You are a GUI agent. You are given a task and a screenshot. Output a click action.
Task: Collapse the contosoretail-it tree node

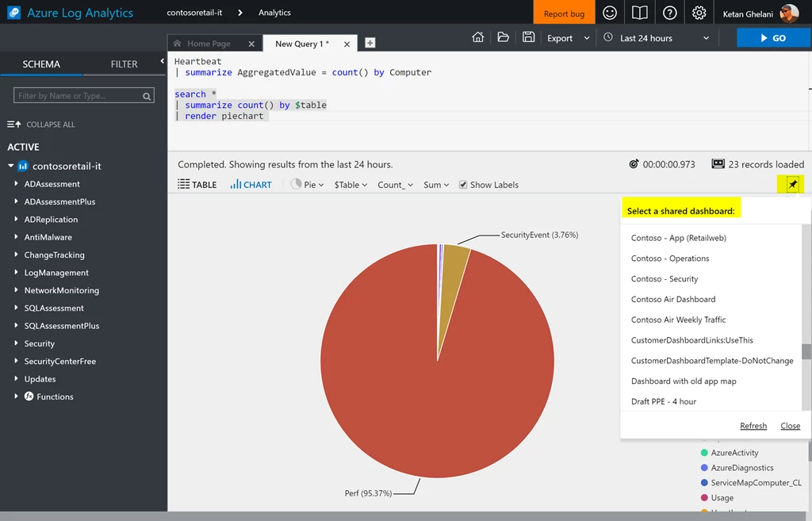pos(11,166)
